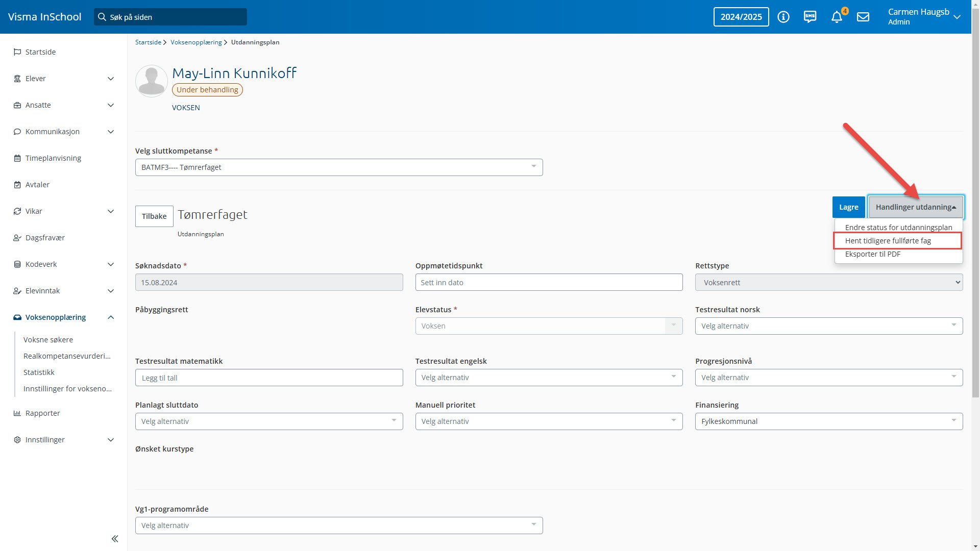Open Dagsfravær in the sidebar
Screen dimensions: 980x551
(45, 238)
